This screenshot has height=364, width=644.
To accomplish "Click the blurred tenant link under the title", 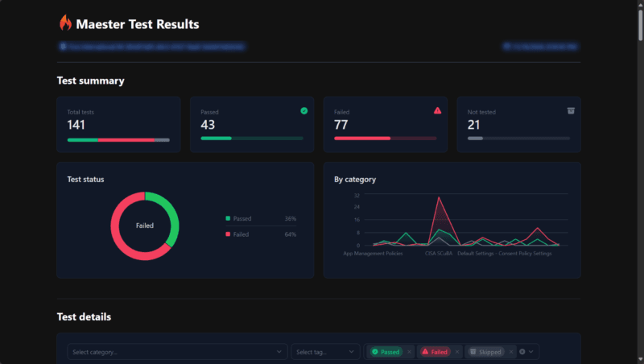I will (x=152, y=47).
